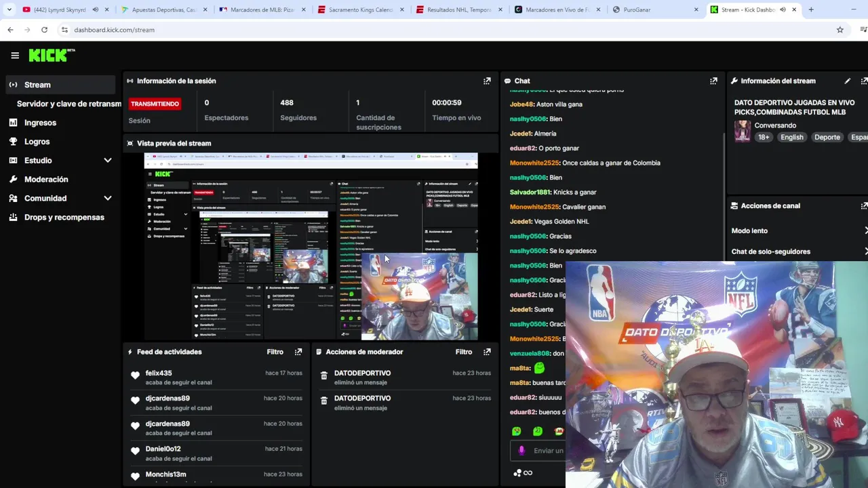Open a new browser tab

[811, 9]
